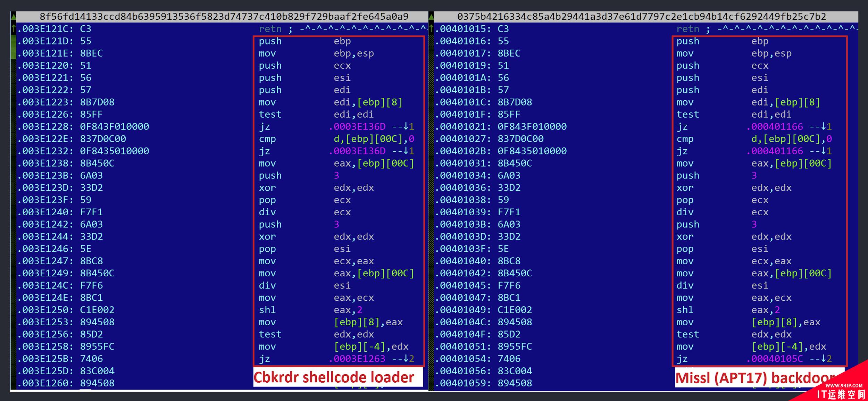Click bytes 837D0C00 on row .00401027
Viewport: 868px width, 401px height.
[520, 139]
